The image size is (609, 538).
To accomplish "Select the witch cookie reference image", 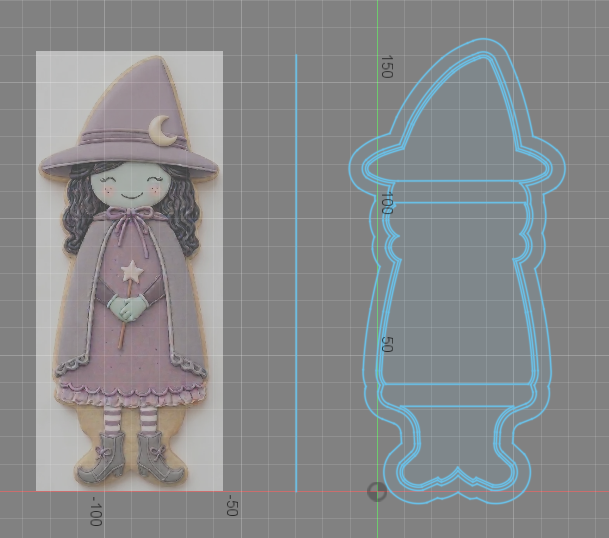I will [129, 271].
